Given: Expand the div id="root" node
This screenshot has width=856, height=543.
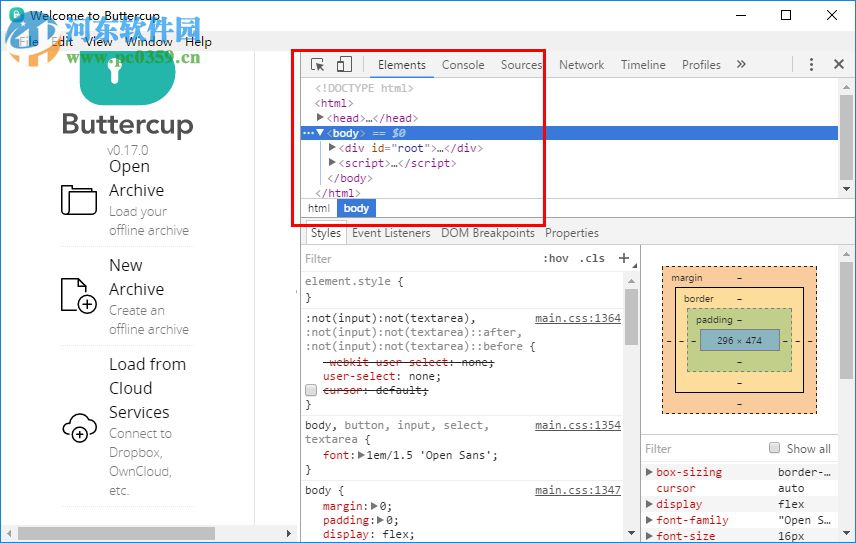Looking at the screenshot, I should click(x=332, y=147).
